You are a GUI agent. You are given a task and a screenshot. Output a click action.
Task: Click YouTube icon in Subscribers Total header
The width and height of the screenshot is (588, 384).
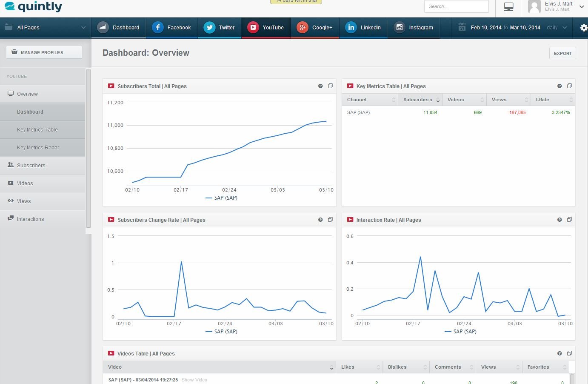[111, 86]
